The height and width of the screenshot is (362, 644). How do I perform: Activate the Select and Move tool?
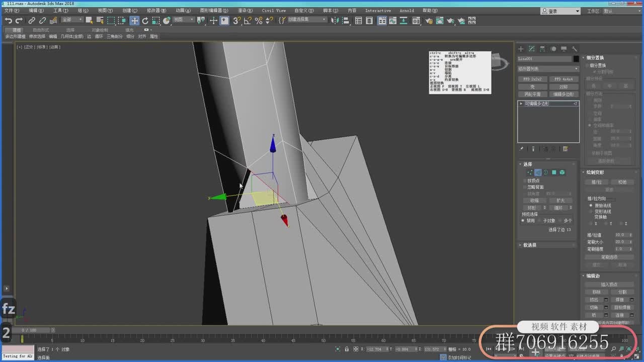[134, 21]
